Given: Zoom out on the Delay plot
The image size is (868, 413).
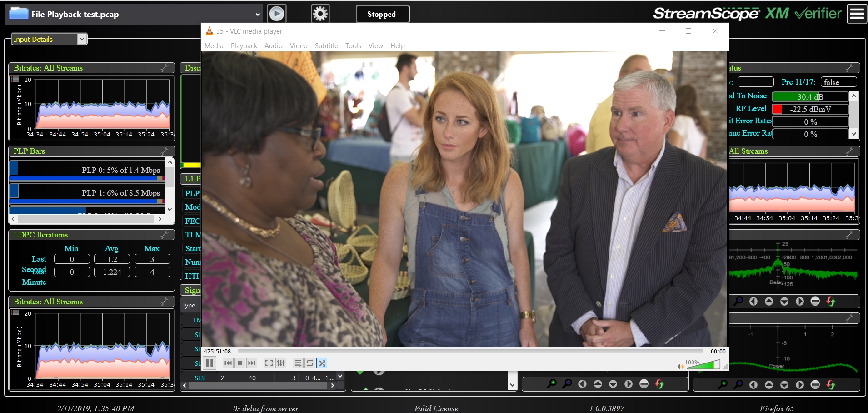Looking at the screenshot, I should click(738, 301).
